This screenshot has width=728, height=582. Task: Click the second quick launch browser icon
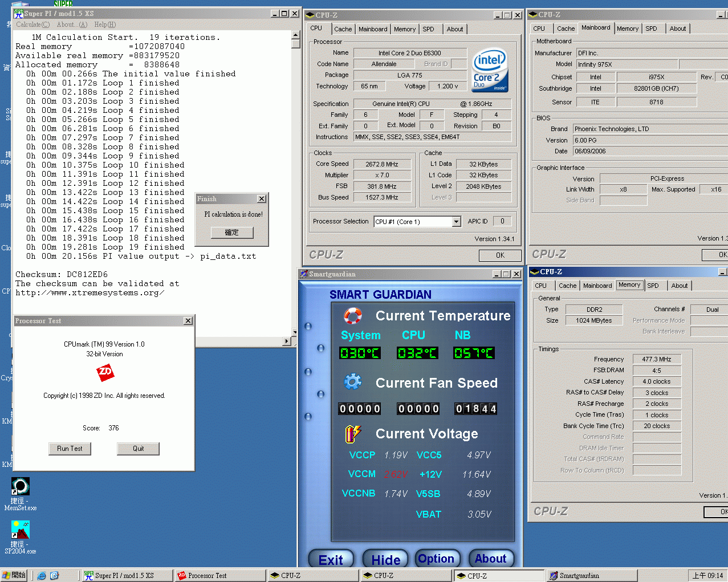pos(54,576)
